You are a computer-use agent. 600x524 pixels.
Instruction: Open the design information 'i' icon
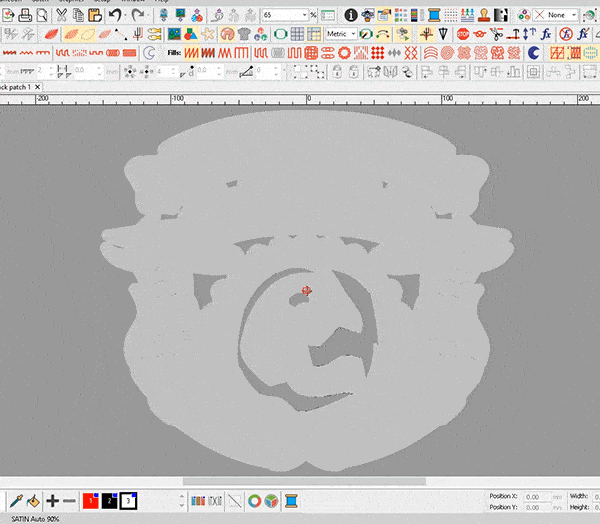(x=351, y=15)
